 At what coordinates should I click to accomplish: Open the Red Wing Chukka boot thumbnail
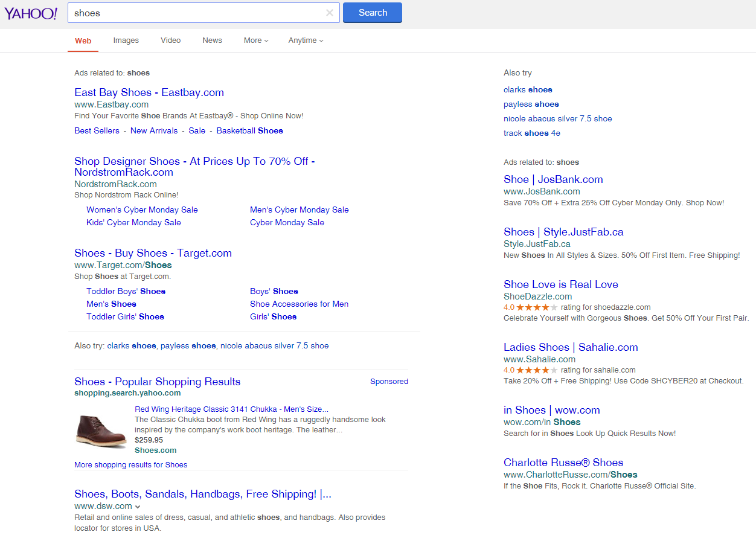pos(101,431)
